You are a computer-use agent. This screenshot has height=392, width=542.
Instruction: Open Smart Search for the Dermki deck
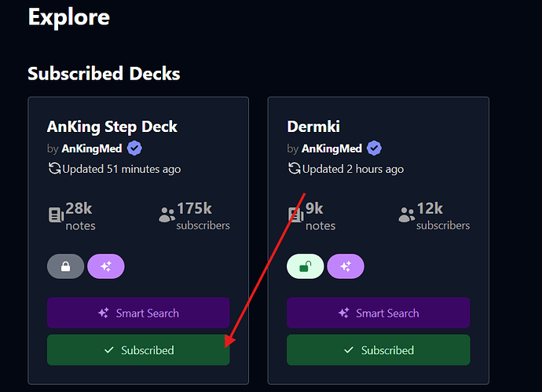tap(378, 313)
